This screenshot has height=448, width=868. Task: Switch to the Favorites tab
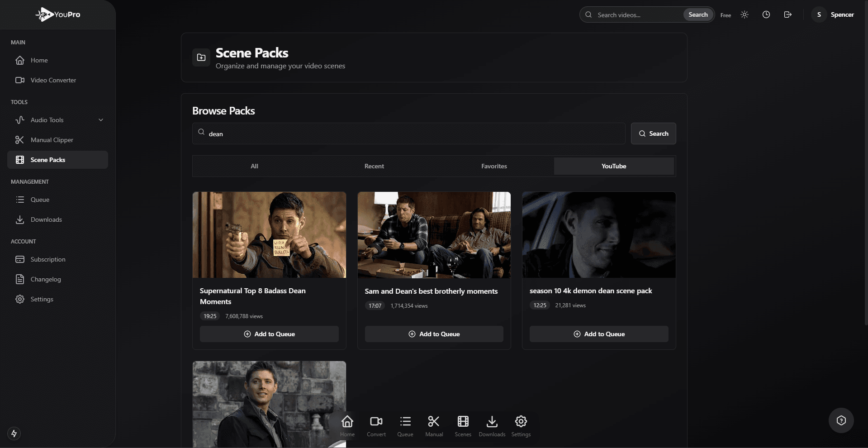[494, 166]
